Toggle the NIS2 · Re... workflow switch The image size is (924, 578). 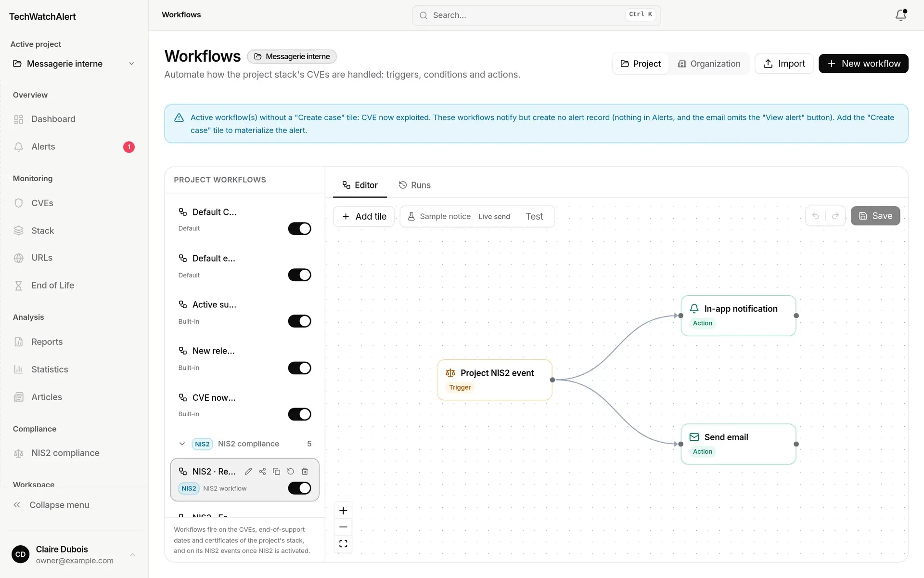[299, 488]
